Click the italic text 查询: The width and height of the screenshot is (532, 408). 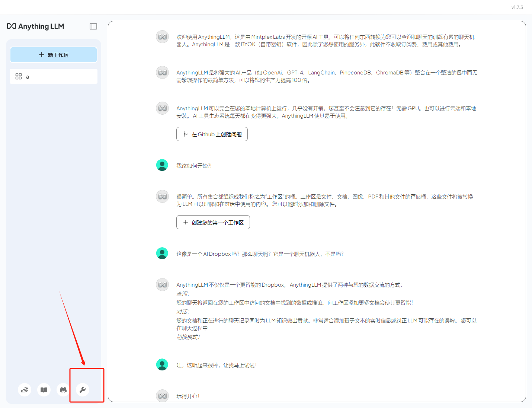coord(183,294)
